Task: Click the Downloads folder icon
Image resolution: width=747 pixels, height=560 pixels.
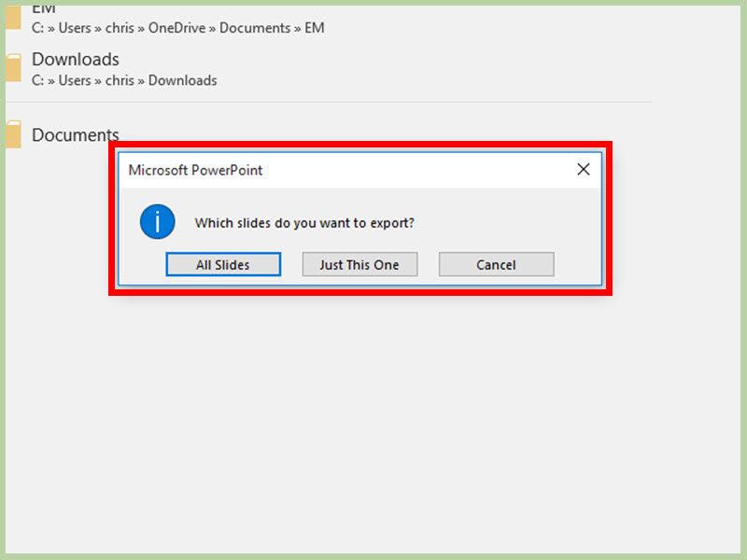Action: click(x=13, y=67)
